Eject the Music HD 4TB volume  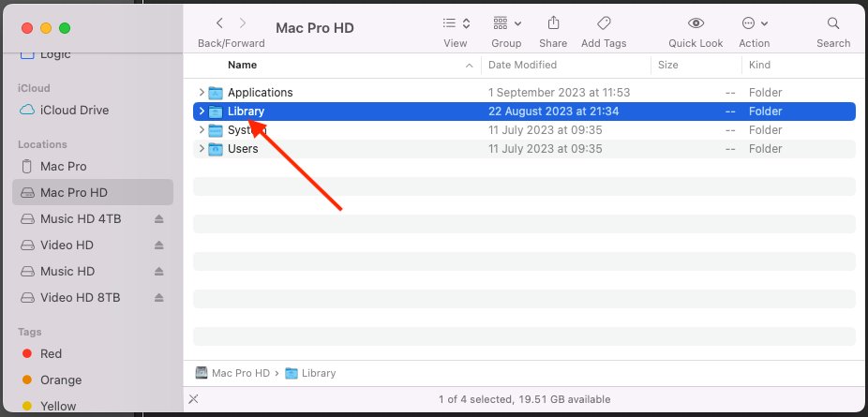(158, 219)
